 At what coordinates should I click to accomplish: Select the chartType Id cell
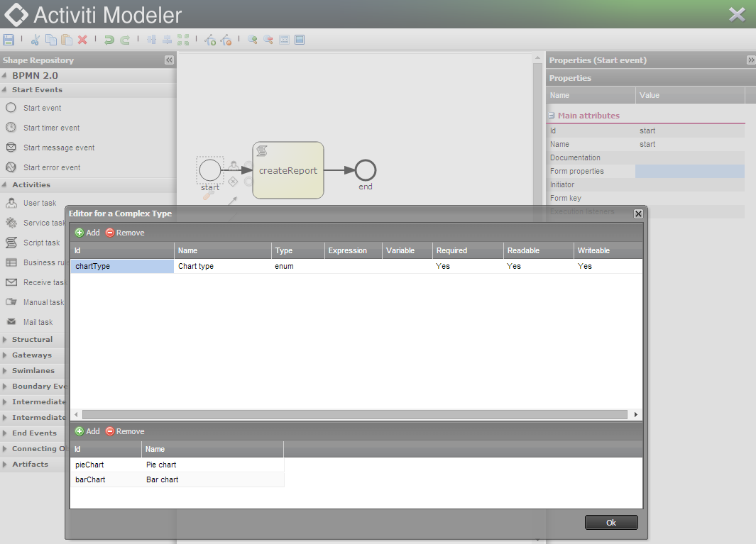pyautogui.click(x=123, y=266)
